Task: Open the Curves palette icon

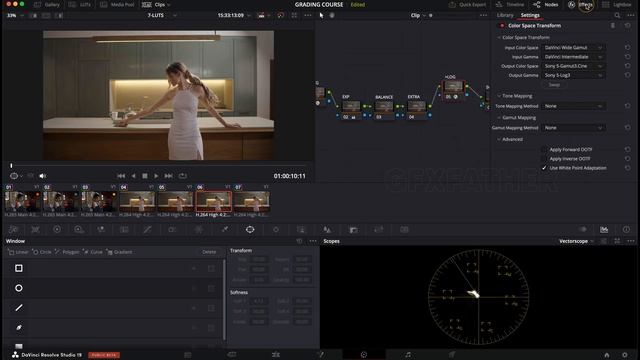Action: click(147, 230)
